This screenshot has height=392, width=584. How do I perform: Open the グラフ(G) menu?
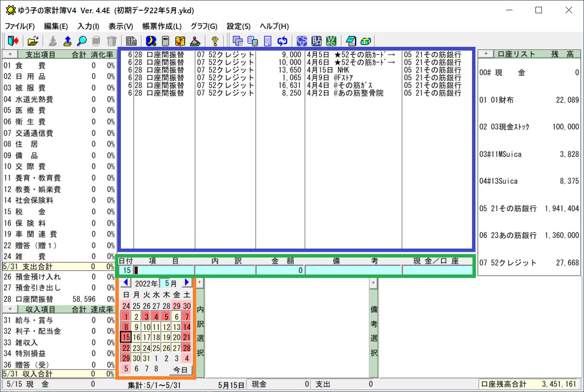pos(204,26)
